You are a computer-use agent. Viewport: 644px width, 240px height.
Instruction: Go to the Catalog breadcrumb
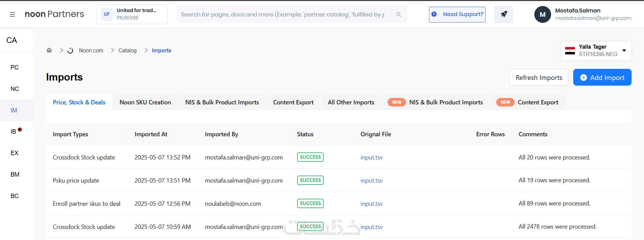click(127, 51)
